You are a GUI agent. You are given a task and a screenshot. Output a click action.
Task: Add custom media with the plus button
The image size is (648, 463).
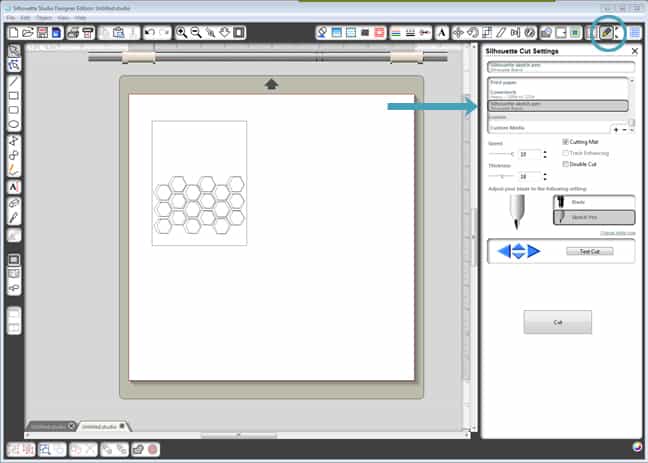tap(616, 129)
